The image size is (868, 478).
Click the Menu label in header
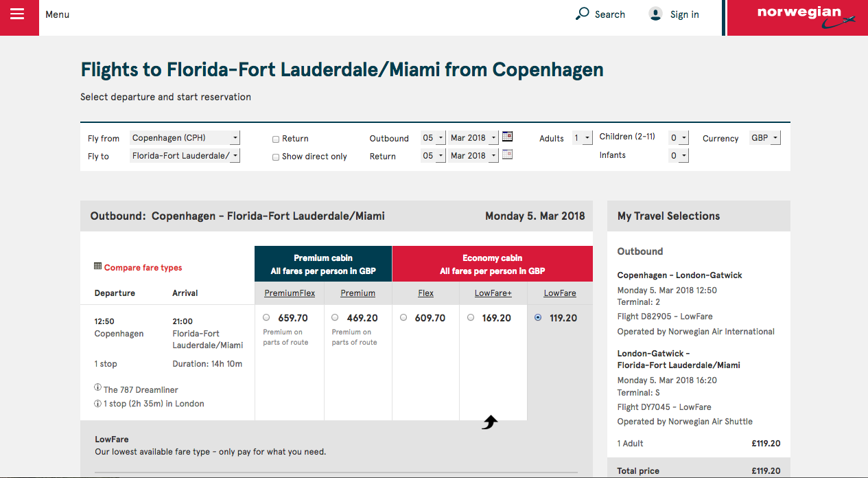click(x=58, y=14)
